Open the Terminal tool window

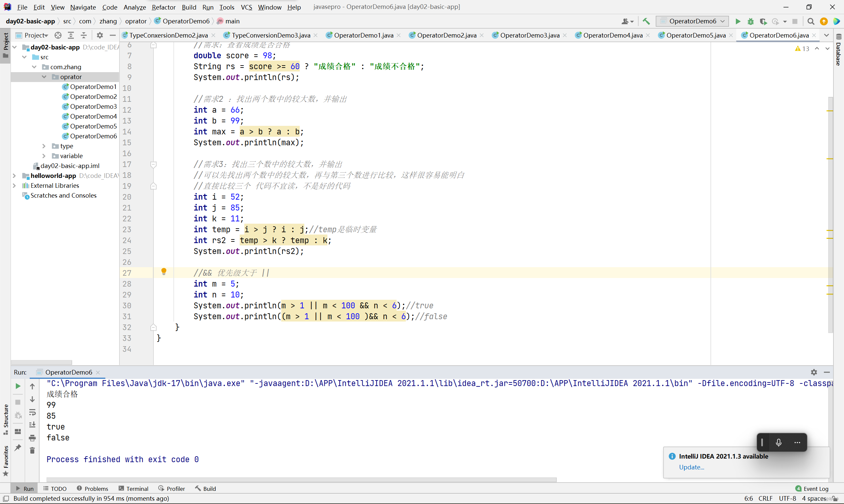133,489
